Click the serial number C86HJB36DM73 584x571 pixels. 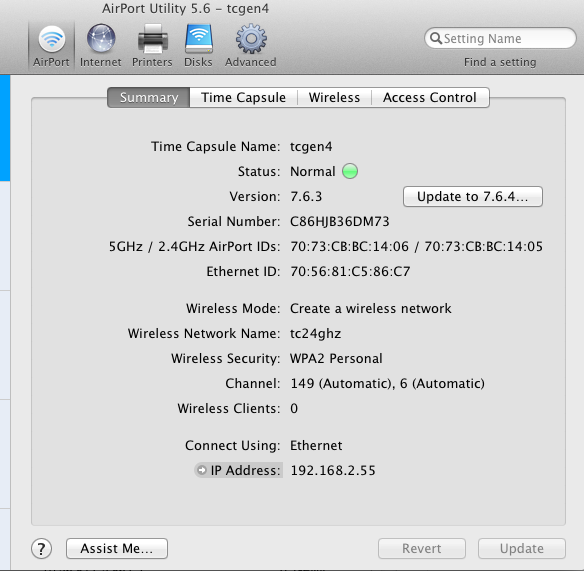click(x=340, y=222)
